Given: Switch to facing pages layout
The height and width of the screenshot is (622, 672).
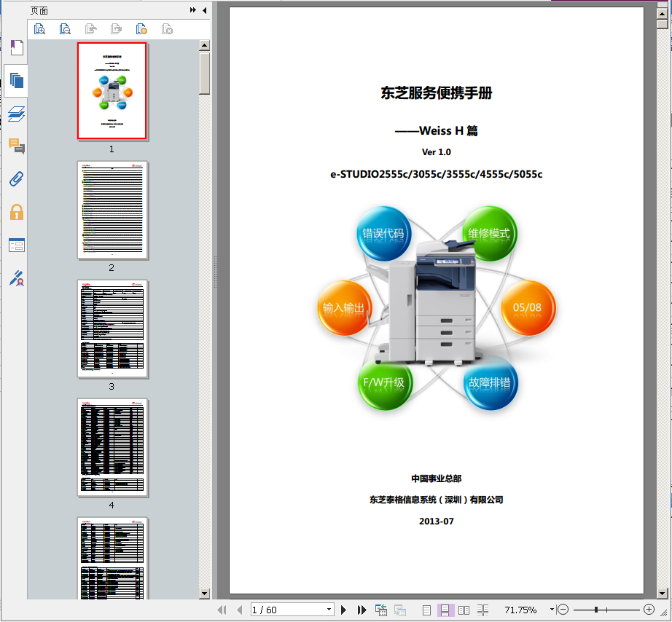Looking at the screenshot, I should (464, 610).
